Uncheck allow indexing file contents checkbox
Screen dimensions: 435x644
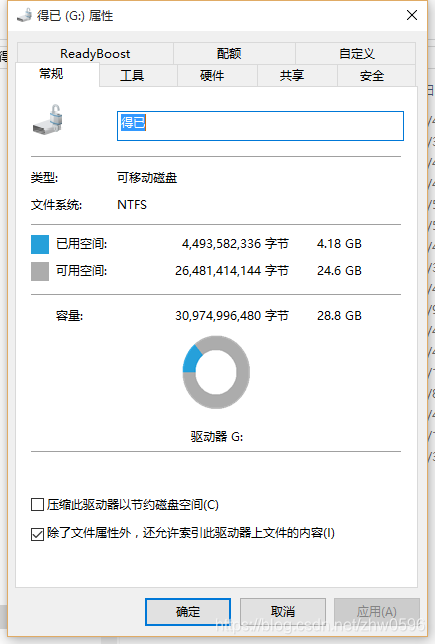tap(37, 534)
